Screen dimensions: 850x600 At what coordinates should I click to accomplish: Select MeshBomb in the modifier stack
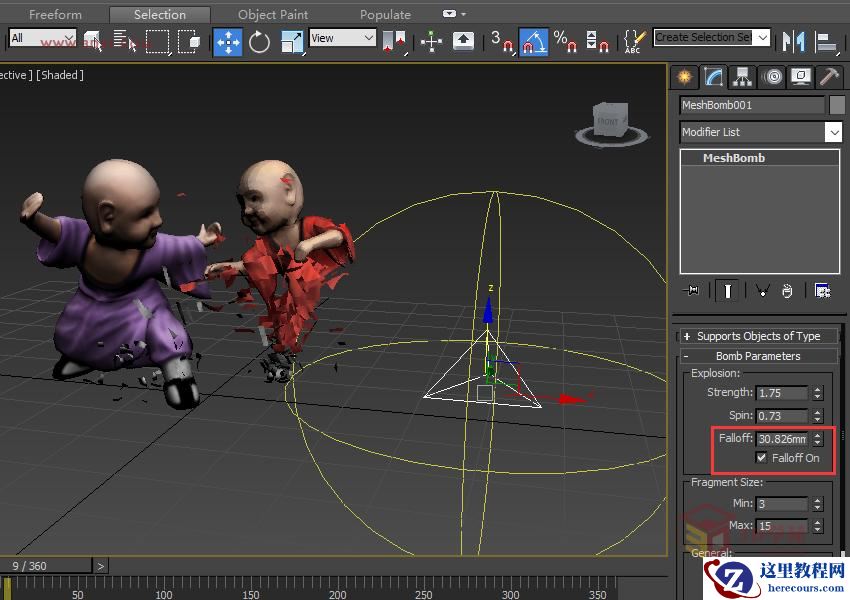733,158
